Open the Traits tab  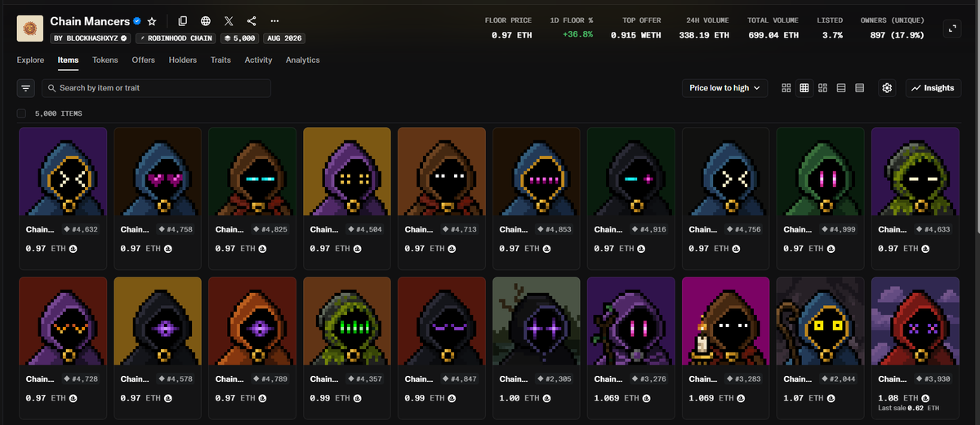pyautogui.click(x=220, y=60)
